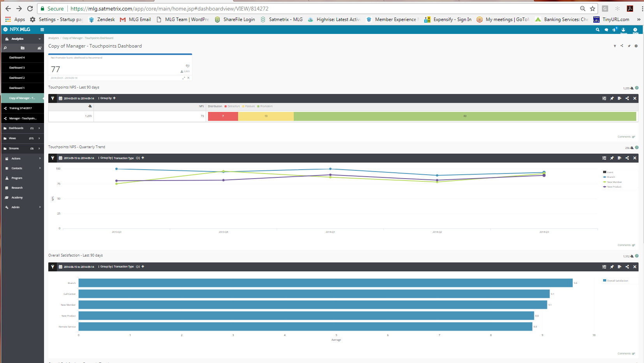
Task: Open search in the NPX top bar
Action: point(597,30)
